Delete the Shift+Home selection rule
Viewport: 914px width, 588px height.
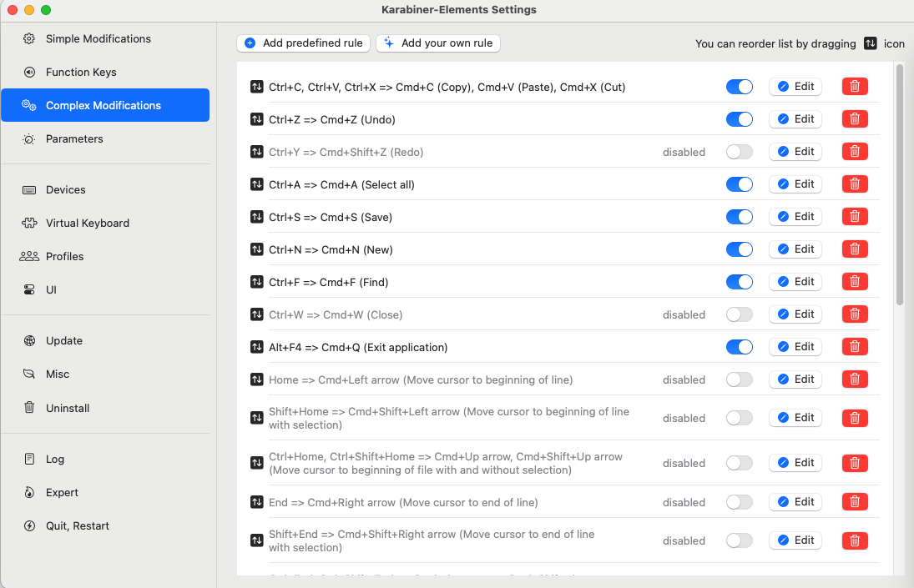click(855, 418)
